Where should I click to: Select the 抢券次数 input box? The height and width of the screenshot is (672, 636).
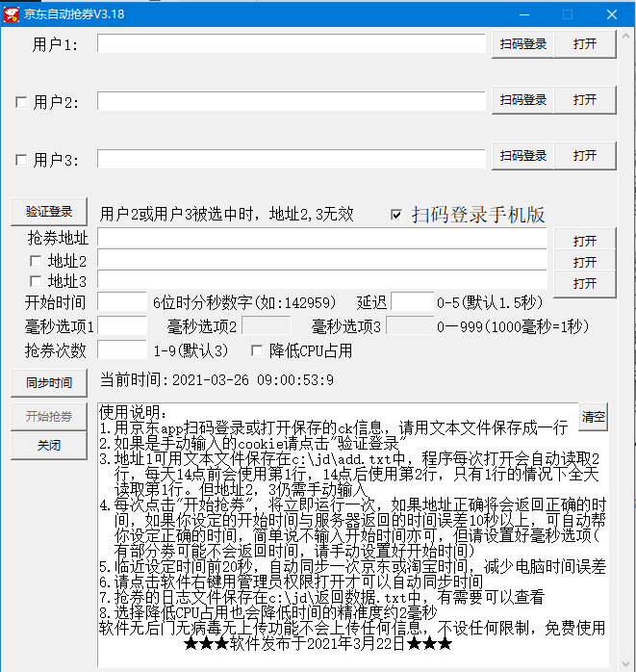122,349
